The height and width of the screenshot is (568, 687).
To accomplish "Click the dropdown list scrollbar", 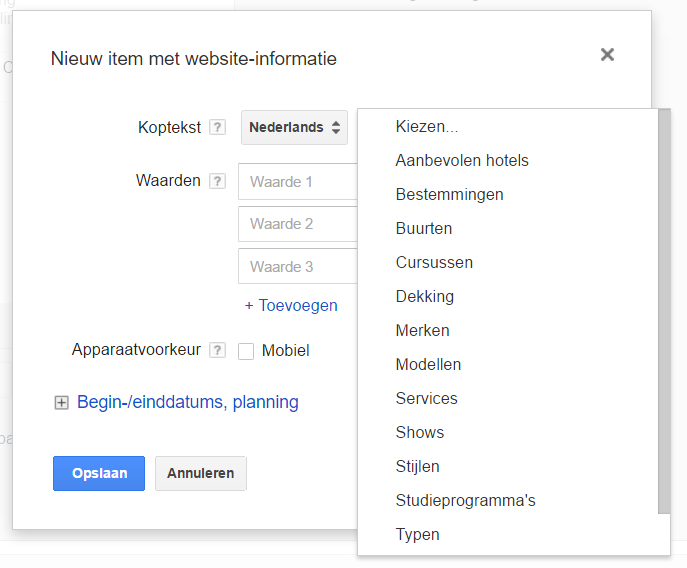I will tap(664, 310).
